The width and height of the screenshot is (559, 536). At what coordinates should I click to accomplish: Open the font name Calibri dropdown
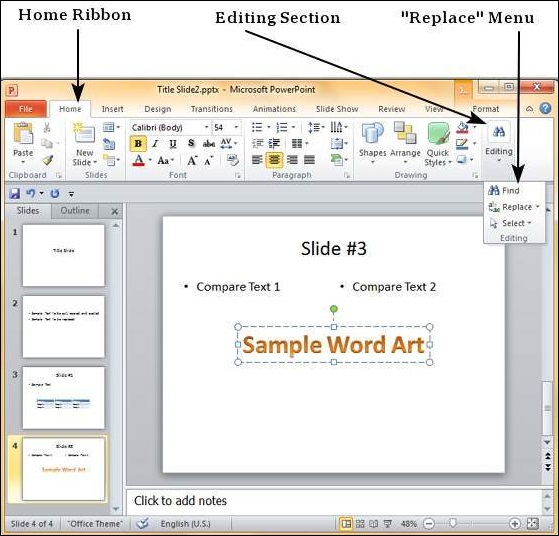point(206,127)
